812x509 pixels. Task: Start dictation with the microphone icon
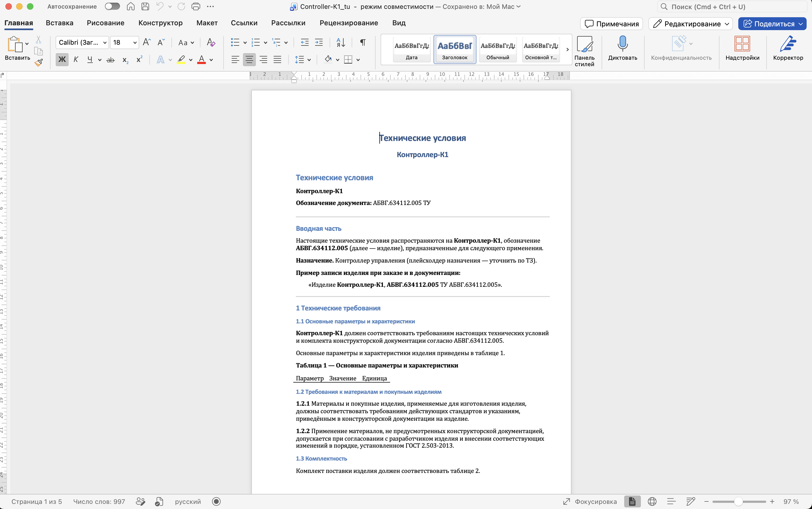[623, 48]
